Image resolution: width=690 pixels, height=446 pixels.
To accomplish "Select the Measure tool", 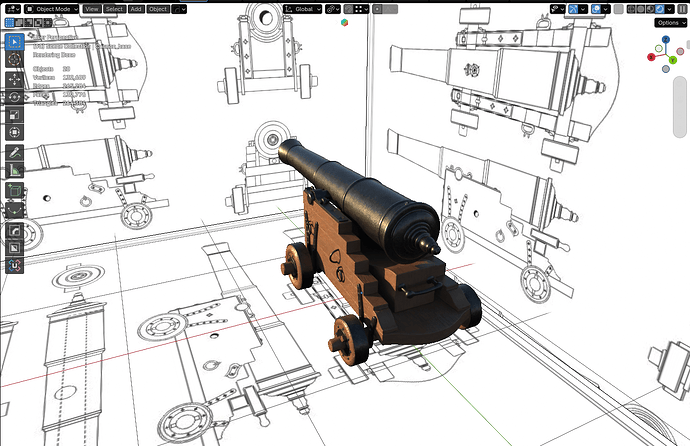I will (15, 170).
